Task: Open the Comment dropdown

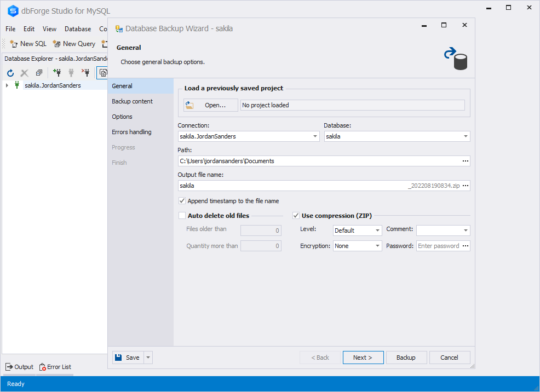Action: tap(466, 230)
